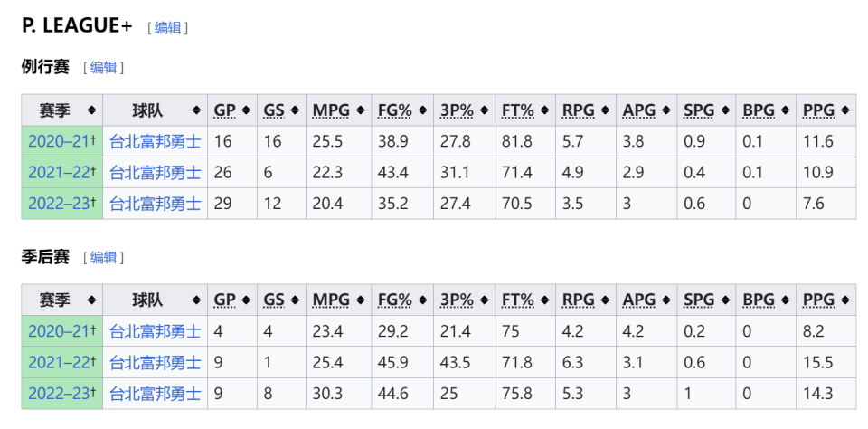
Task: Click 台北富邦勇士 in playoff 2020–21 row
Action: [156, 331]
